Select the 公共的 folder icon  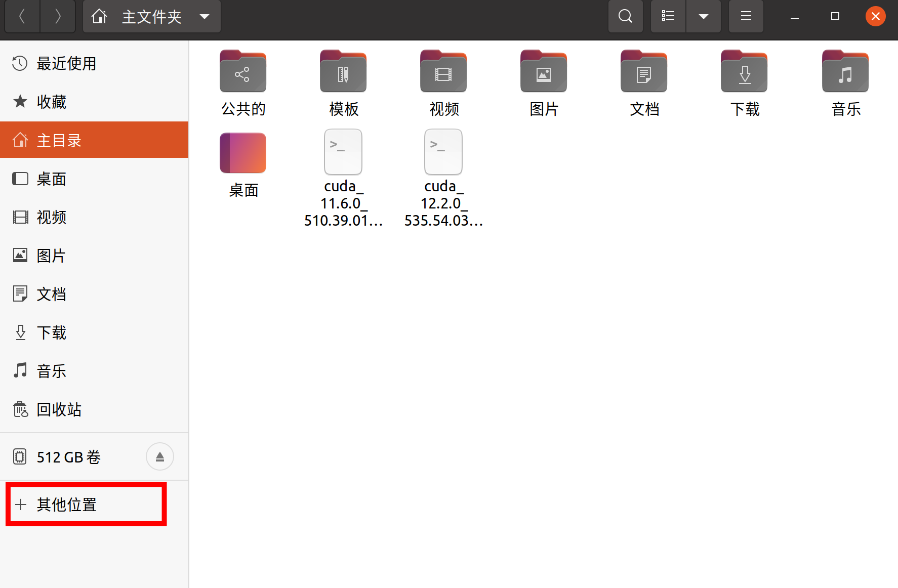pyautogui.click(x=243, y=71)
